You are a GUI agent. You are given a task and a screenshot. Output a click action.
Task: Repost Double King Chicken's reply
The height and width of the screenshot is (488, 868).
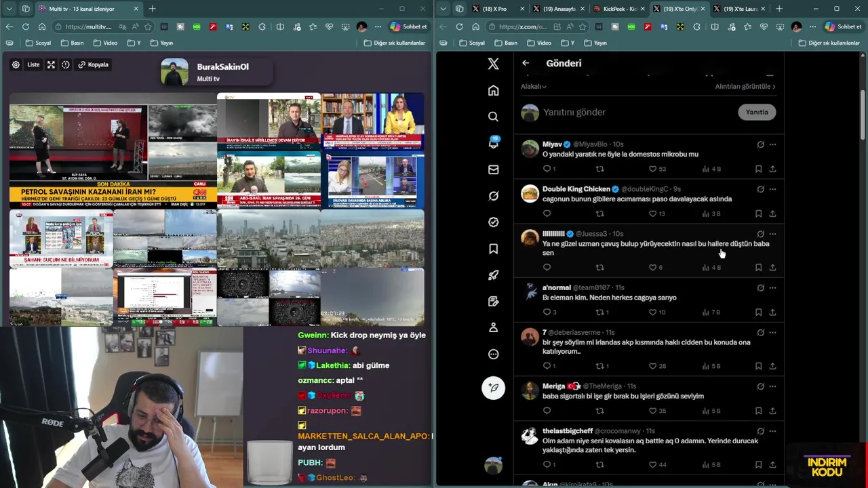click(599, 213)
